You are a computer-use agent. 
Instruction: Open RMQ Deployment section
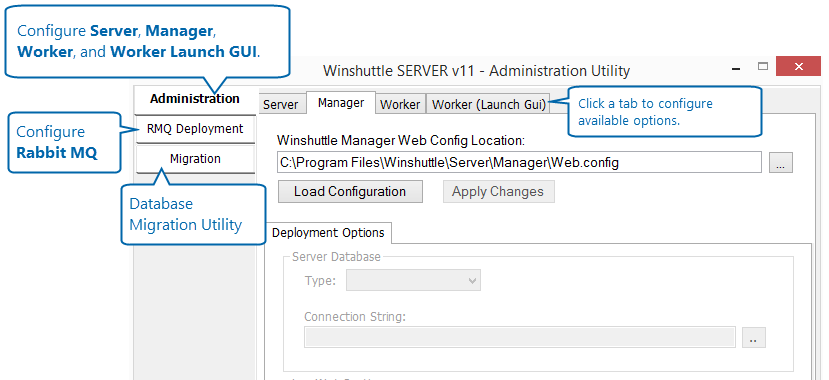pyautogui.click(x=195, y=129)
